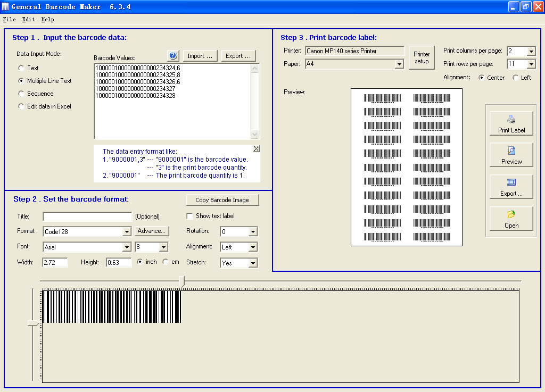Viewport: 545px width, 392px height.
Task: Click the Copy Barcode Image button
Action: (x=222, y=199)
